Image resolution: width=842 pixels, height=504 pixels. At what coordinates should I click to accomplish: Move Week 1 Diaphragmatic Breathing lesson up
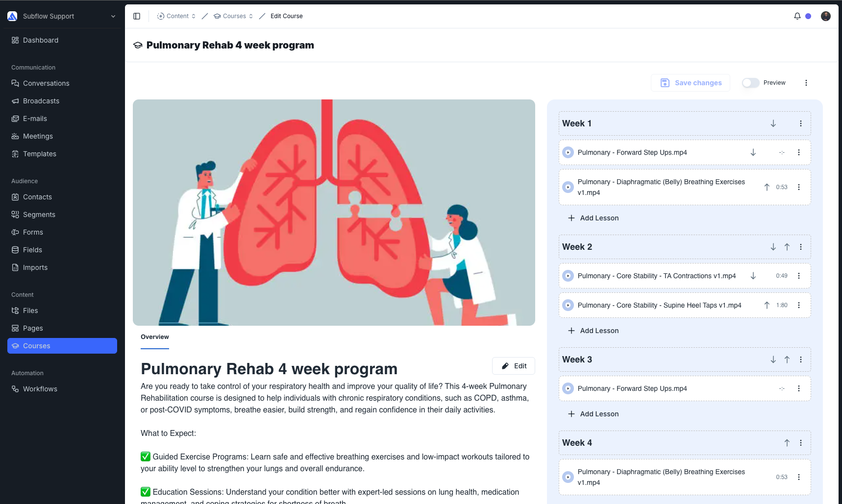767,187
